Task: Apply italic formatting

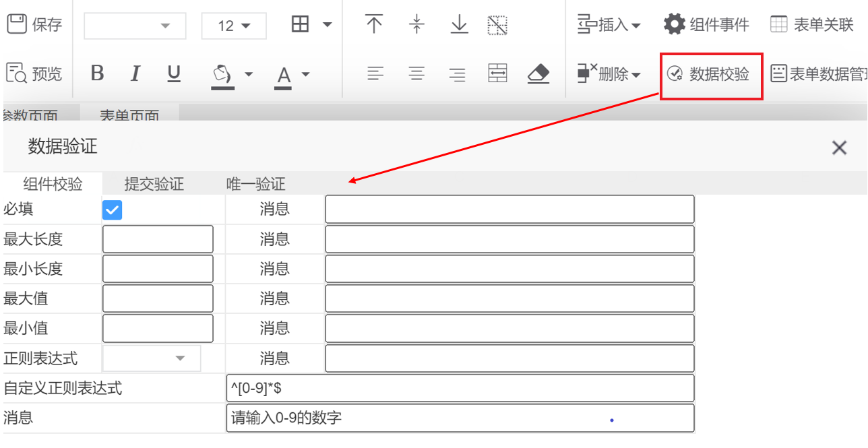Action: [x=135, y=73]
